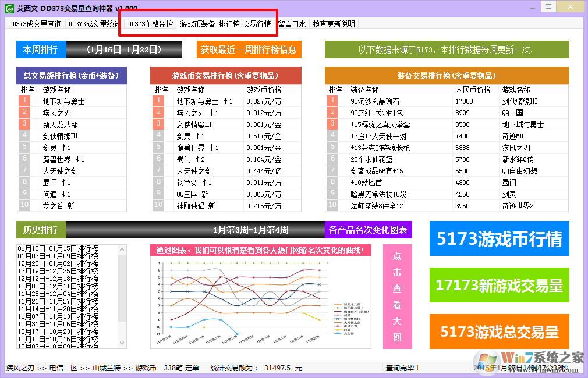
Task: Click the down arrow of the history list scrollbar
Action: (121, 343)
